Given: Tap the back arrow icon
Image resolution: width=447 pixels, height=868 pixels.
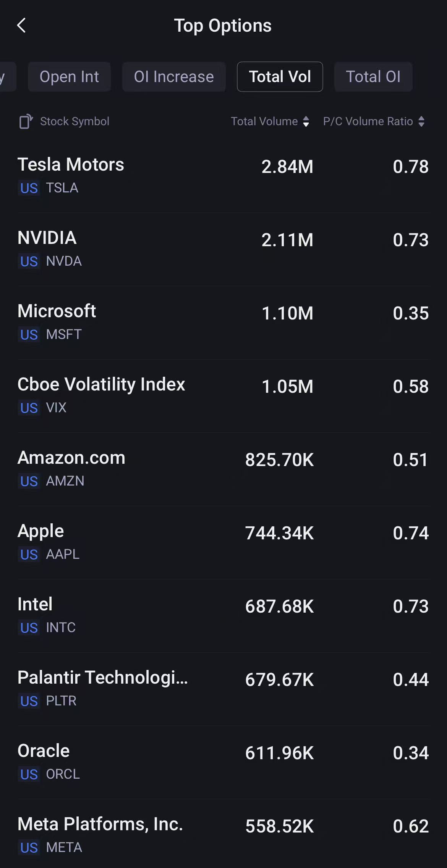Looking at the screenshot, I should point(22,26).
